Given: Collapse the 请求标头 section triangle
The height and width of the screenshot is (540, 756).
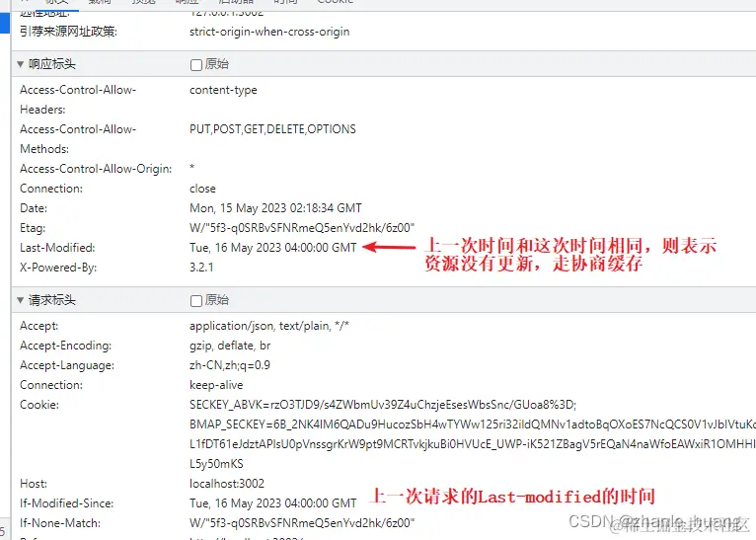Looking at the screenshot, I should pyautogui.click(x=21, y=300).
